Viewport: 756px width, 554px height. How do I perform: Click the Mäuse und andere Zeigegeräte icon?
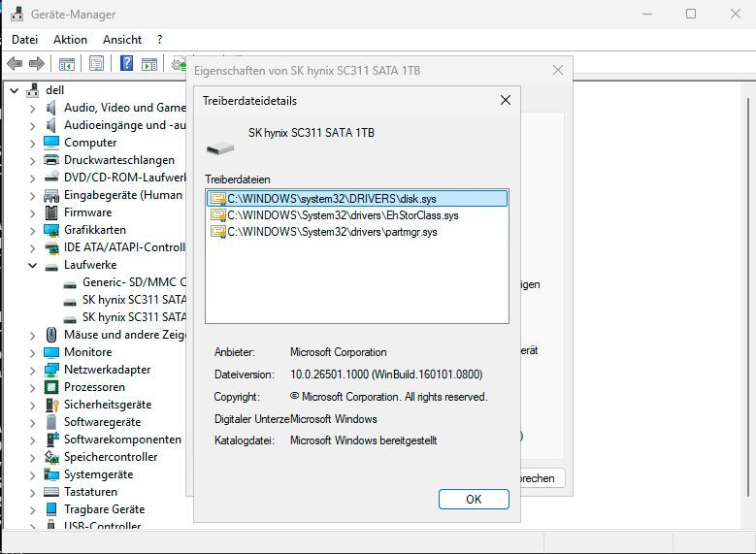tap(51, 335)
